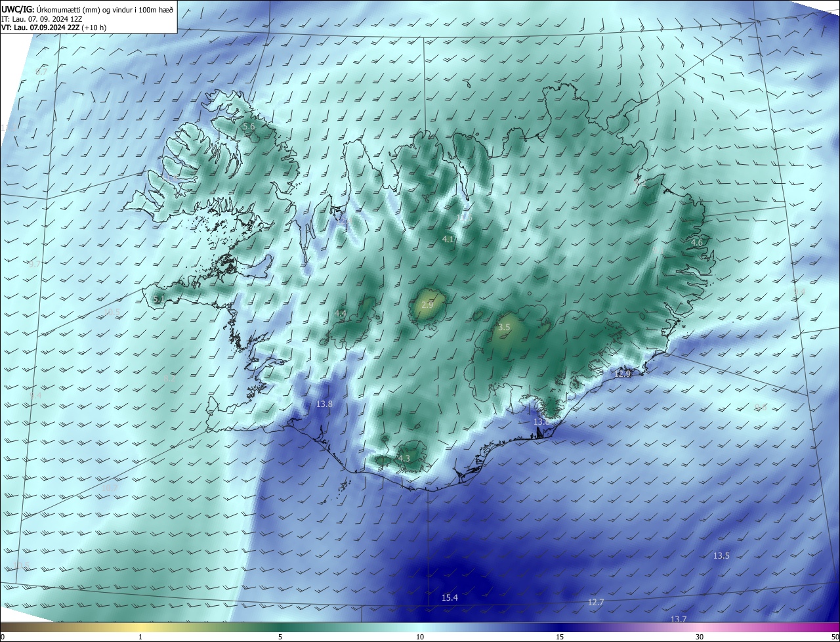The width and height of the screenshot is (840, 642).
Task: Click the 4.6 value label in east Iceland
Action: point(697,242)
